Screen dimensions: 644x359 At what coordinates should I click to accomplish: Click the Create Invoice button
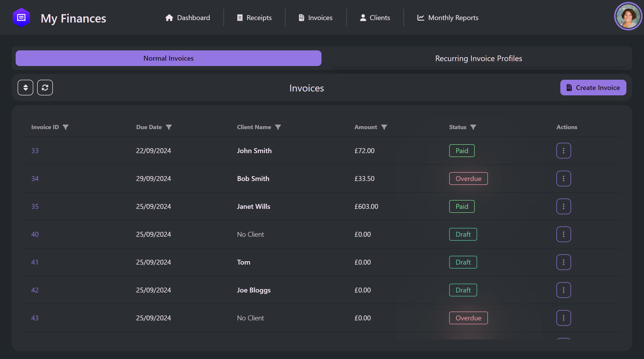593,88
